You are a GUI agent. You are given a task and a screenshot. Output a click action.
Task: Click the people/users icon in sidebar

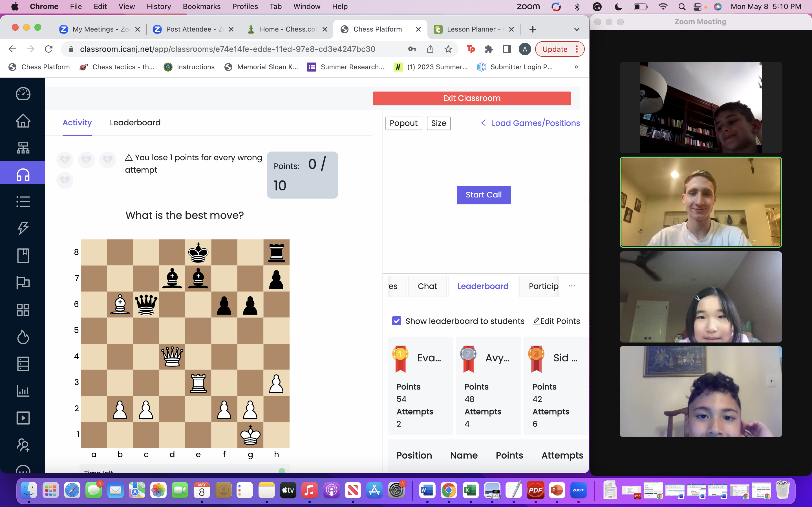23,445
